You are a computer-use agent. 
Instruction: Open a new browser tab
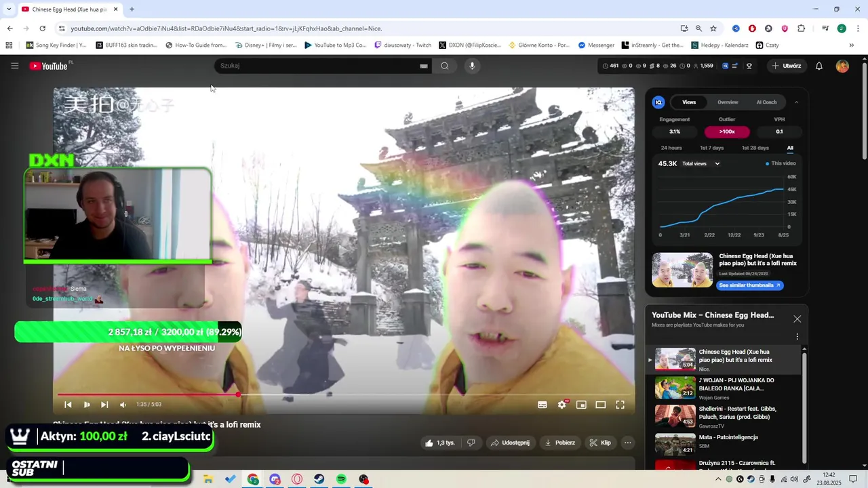pyautogui.click(x=132, y=9)
